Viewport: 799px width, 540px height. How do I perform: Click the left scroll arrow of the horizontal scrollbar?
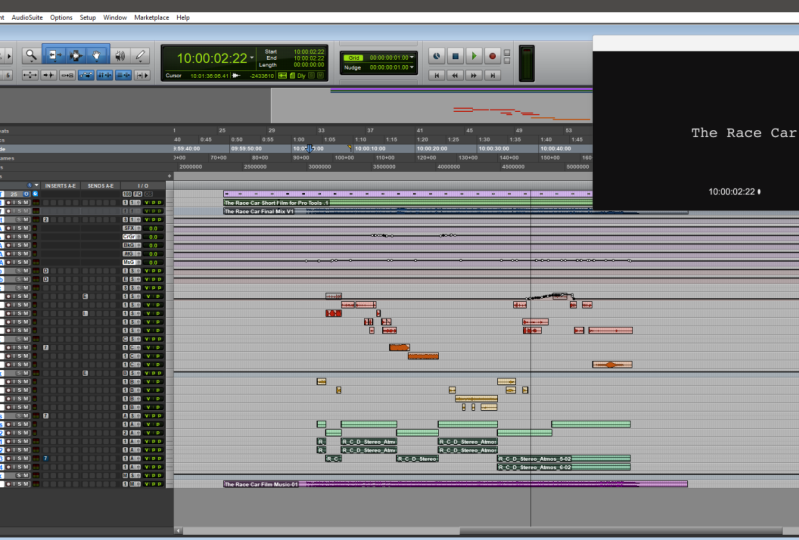(178, 531)
